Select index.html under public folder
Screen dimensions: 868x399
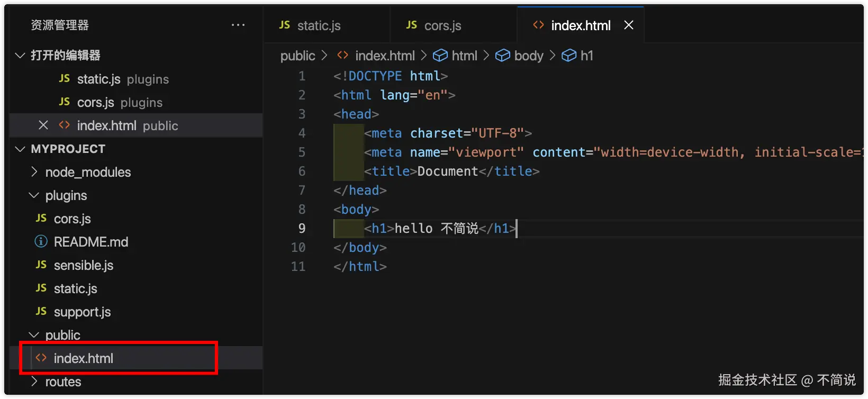pos(84,358)
